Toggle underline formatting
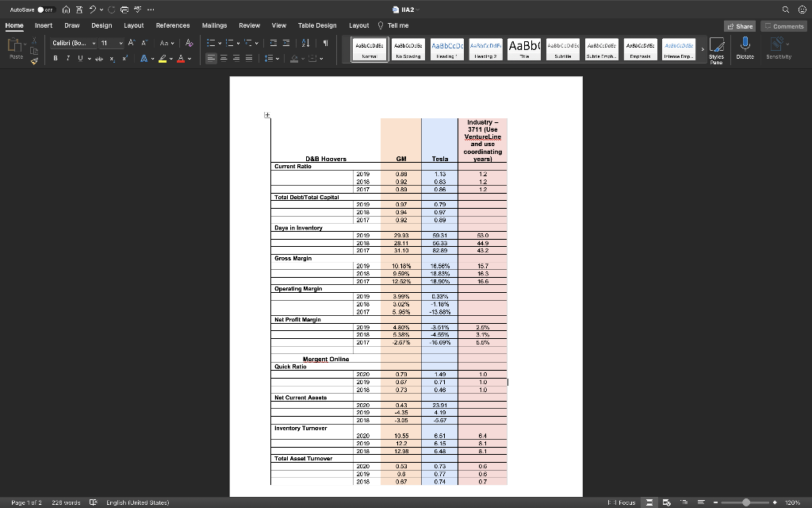Image resolution: width=812 pixels, height=508 pixels. pyautogui.click(x=80, y=59)
